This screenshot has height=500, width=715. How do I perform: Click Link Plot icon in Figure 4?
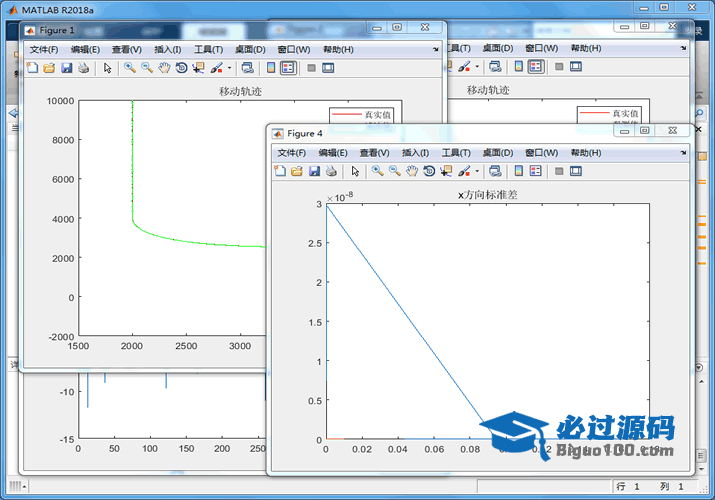pyautogui.click(x=495, y=171)
